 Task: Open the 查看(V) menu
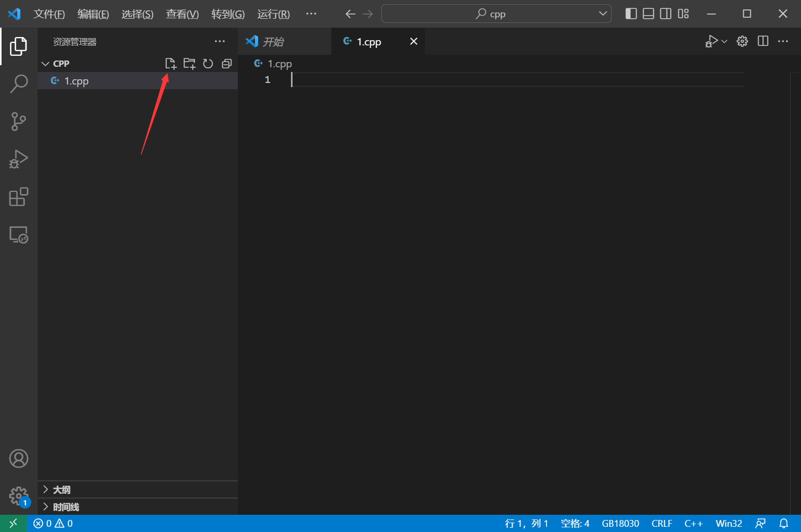[x=183, y=14]
